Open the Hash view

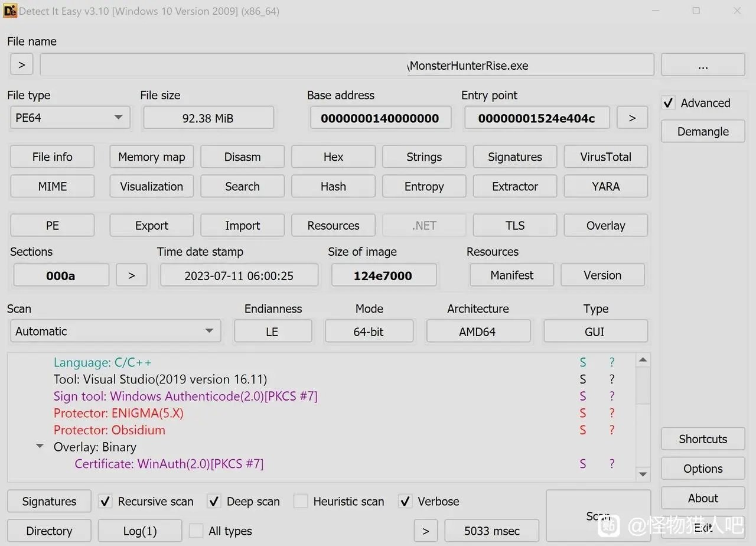(x=333, y=186)
